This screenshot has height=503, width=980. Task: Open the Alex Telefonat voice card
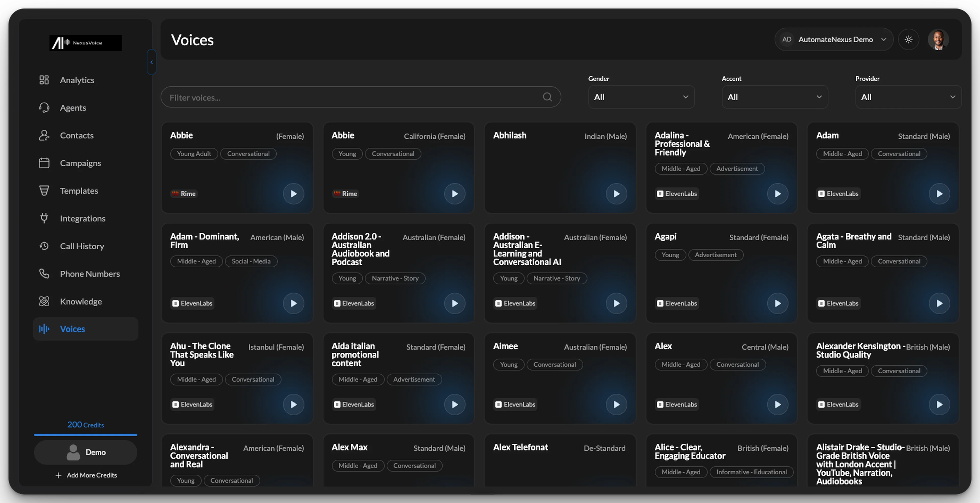[x=560, y=460]
